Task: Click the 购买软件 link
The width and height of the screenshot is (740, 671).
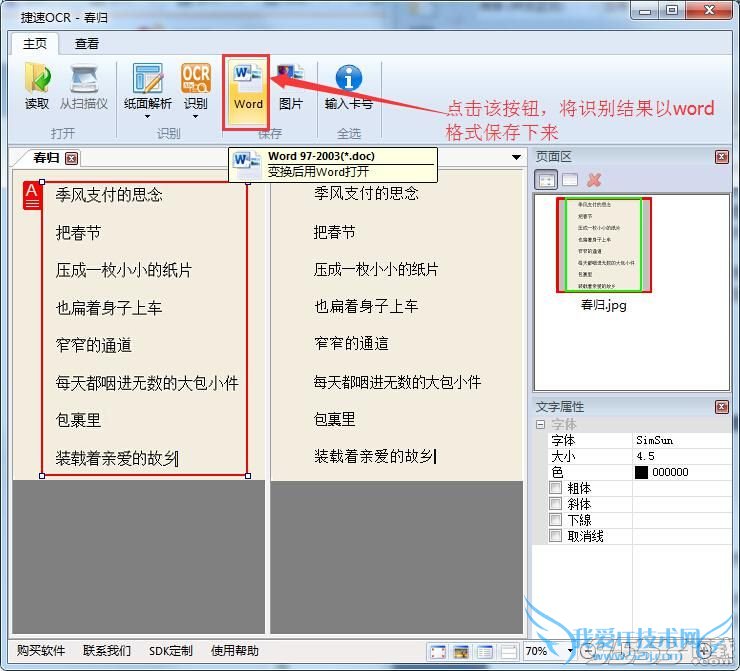Action: click(41, 651)
